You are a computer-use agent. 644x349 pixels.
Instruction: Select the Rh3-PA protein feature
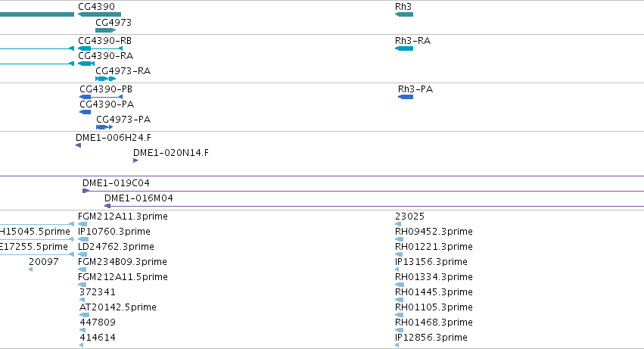[x=406, y=97]
